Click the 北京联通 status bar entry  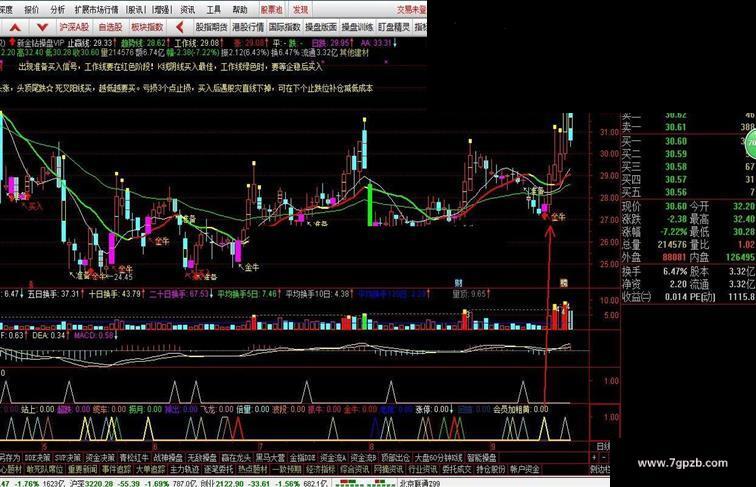click(x=419, y=483)
